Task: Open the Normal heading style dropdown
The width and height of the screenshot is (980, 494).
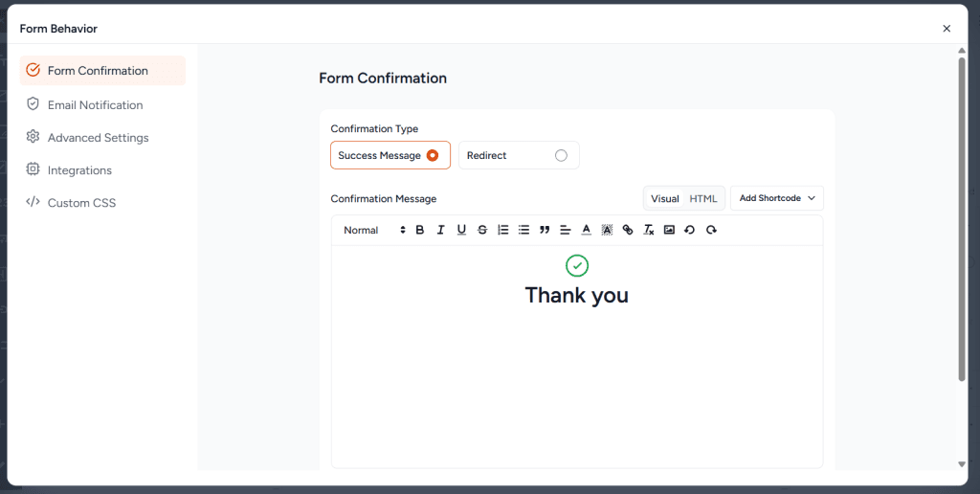Action: 374,230
